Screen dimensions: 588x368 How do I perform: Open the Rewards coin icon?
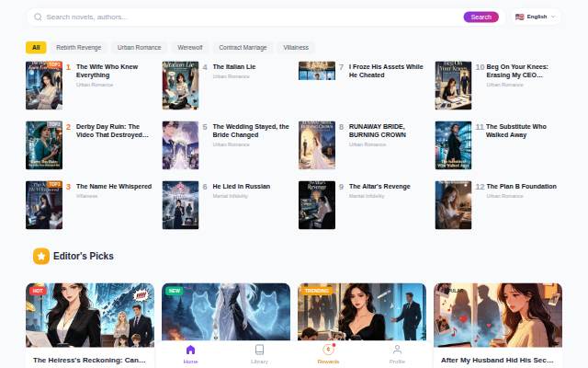point(328,350)
